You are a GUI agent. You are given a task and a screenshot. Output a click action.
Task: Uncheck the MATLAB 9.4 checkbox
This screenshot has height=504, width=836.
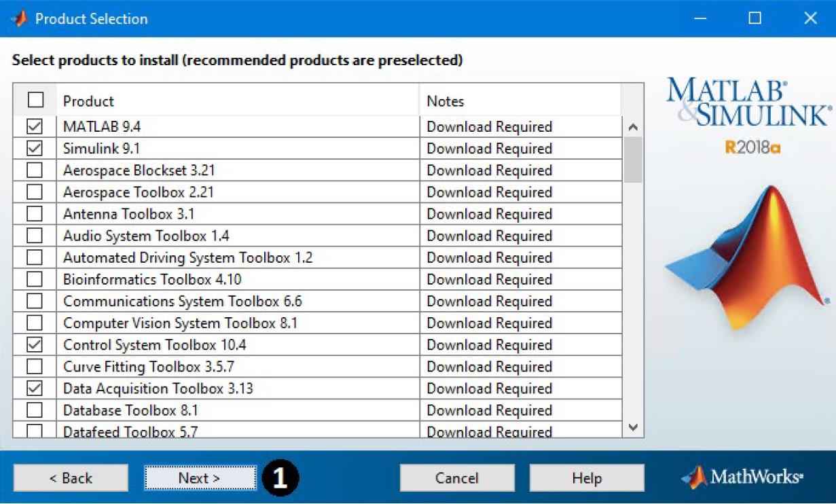[34, 127]
